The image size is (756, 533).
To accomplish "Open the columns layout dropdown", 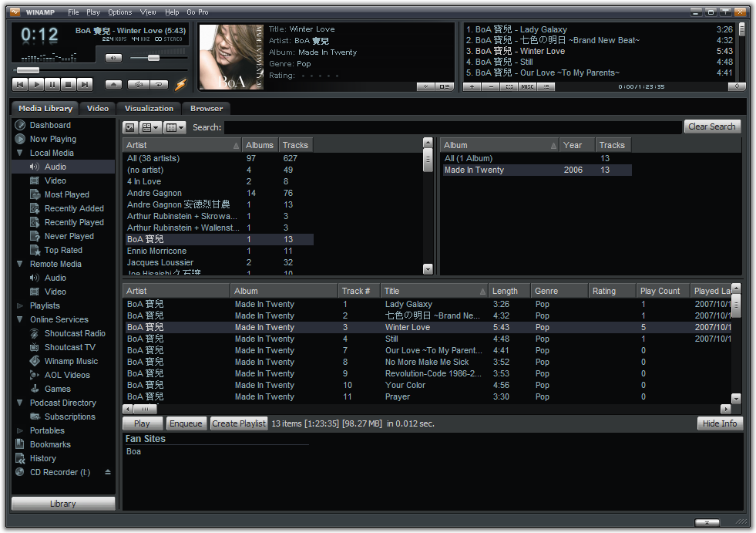I will pyautogui.click(x=174, y=127).
